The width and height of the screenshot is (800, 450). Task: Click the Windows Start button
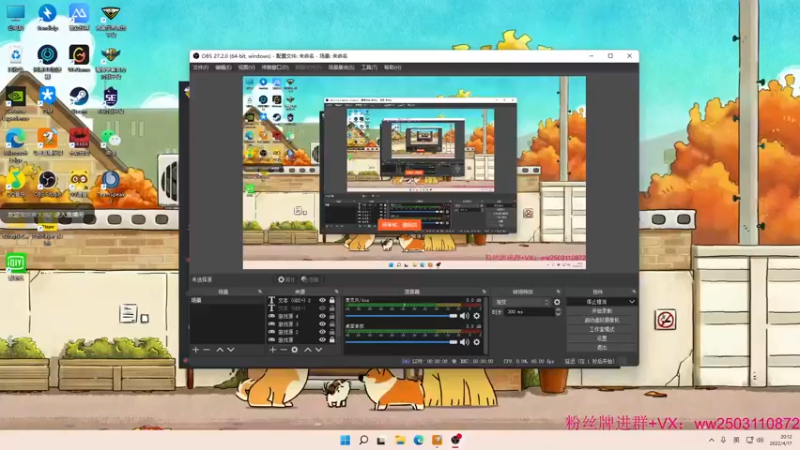(x=345, y=440)
